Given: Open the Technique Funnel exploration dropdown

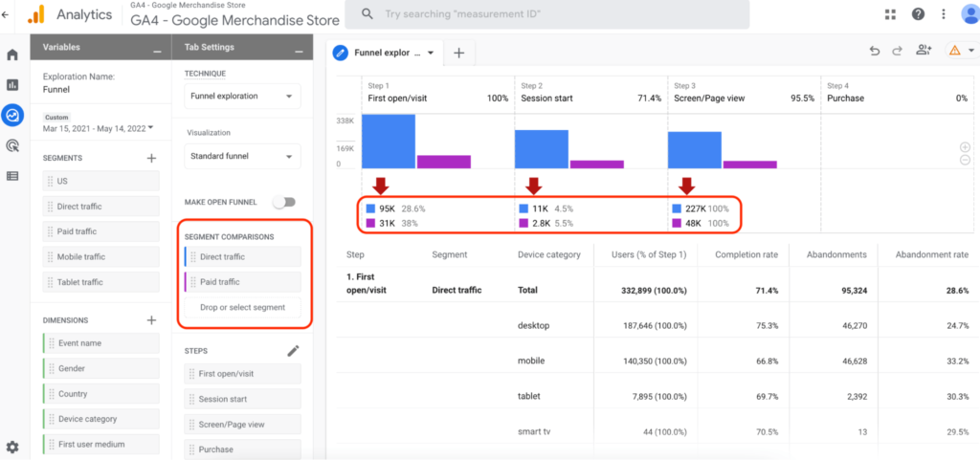Looking at the screenshot, I should coord(242,97).
